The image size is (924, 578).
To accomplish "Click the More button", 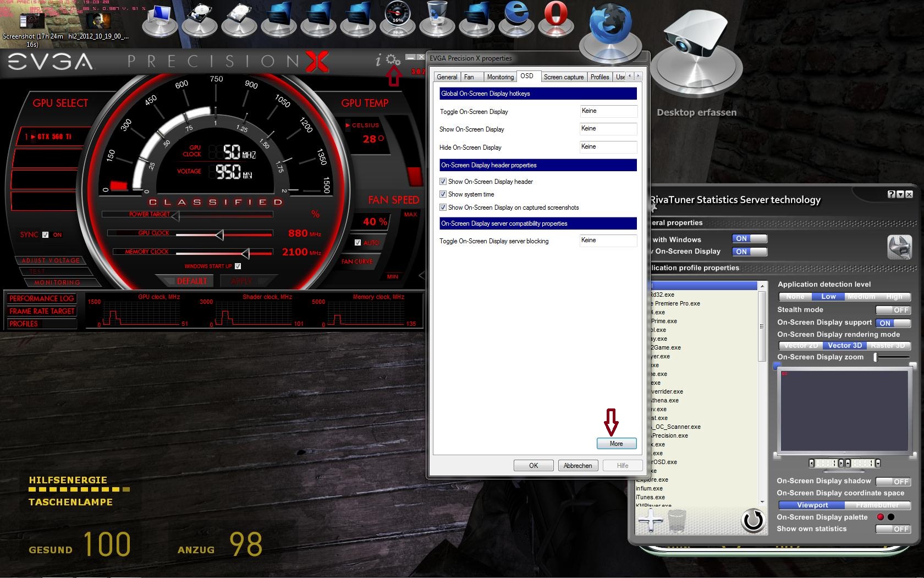I will (616, 444).
